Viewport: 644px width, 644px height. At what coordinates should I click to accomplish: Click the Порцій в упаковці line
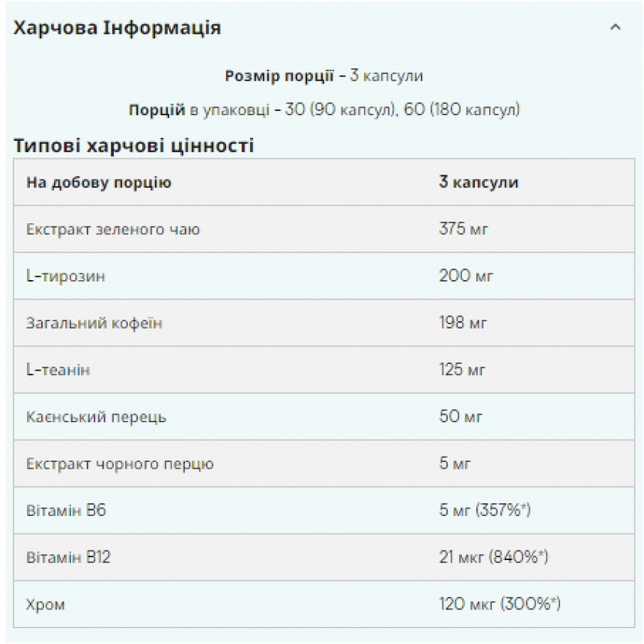pyautogui.click(x=324, y=109)
